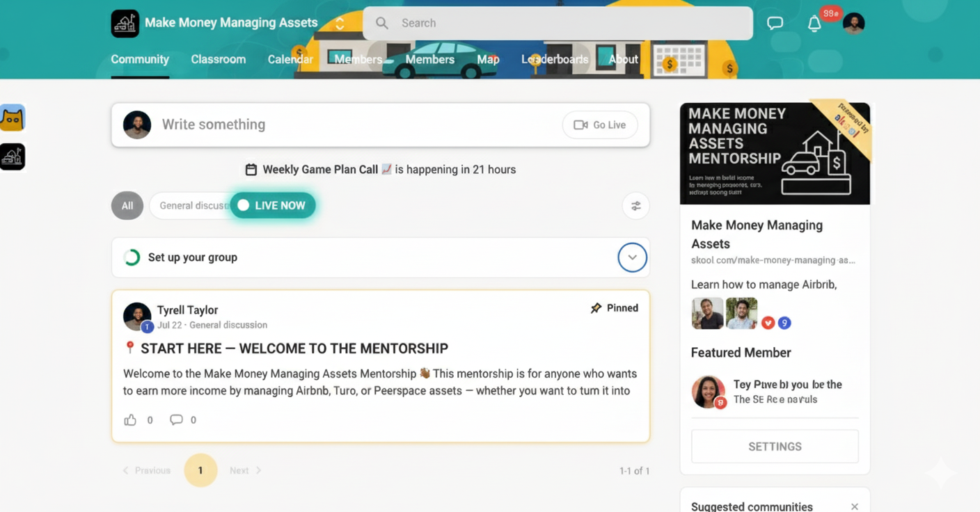The image size is (980, 512).
Task: Click the 1-1 of 1 results count
Action: tap(634, 471)
